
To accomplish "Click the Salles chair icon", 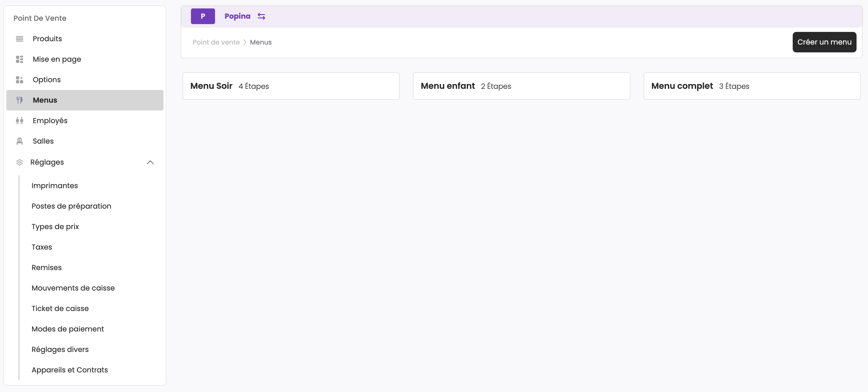I will 20,141.
